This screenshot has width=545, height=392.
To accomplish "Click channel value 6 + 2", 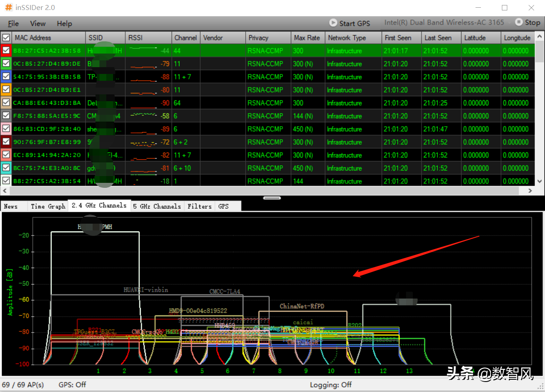I will click(x=181, y=142).
